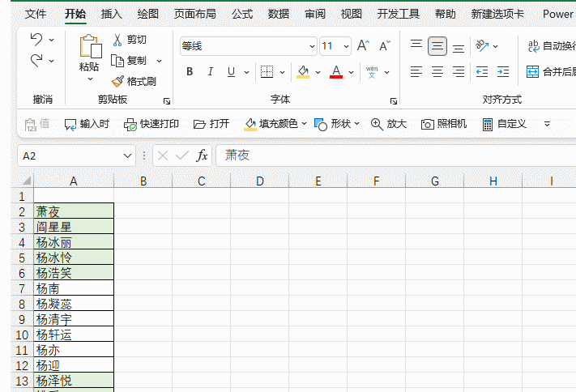Open the paste options arrow under 粘贴
Screen dimensions: 576x392
(90, 79)
